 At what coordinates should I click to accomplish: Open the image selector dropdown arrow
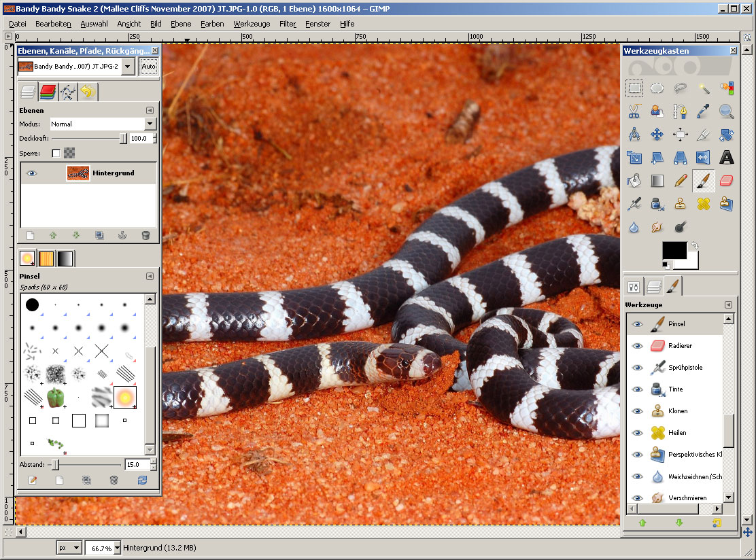(128, 67)
